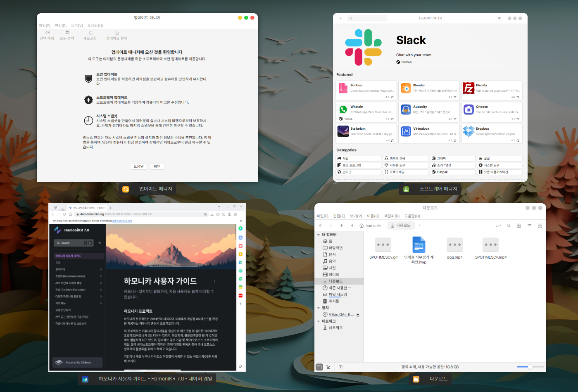Open the Whatsie featured app card
The image size is (578, 392).
tap(366, 112)
